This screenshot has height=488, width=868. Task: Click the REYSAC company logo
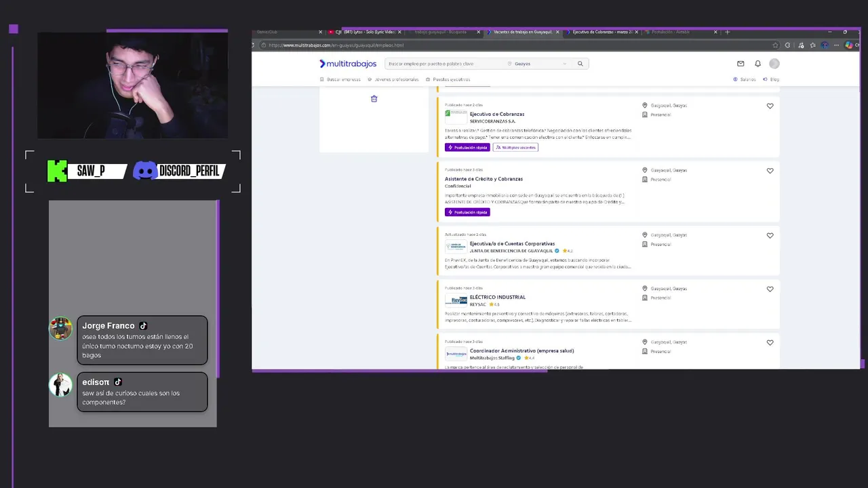[456, 300]
